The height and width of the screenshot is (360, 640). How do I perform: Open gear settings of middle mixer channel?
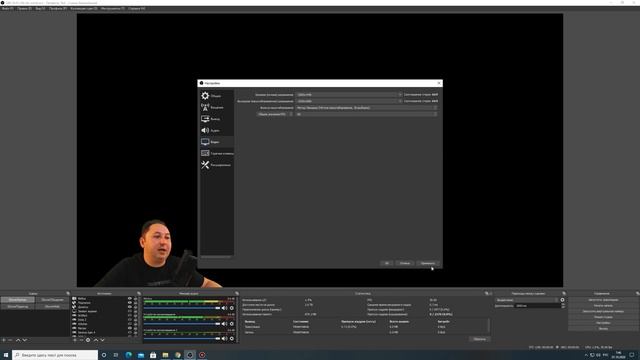231,323
